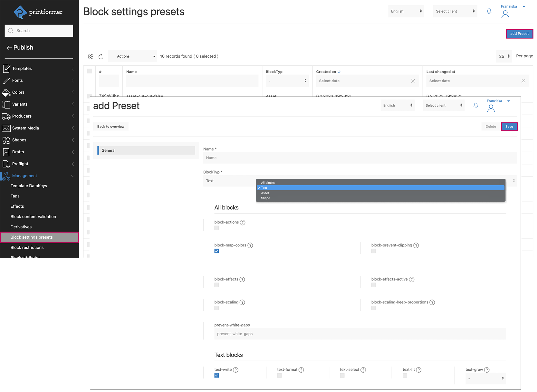Click the Save button

click(509, 127)
